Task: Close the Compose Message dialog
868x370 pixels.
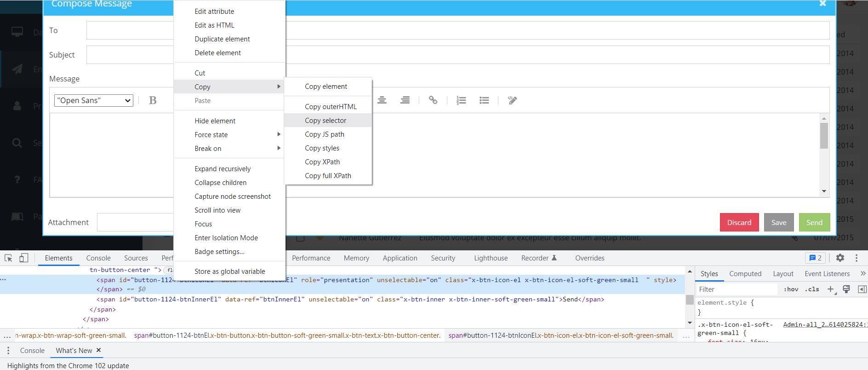Action: [x=822, y=4]
